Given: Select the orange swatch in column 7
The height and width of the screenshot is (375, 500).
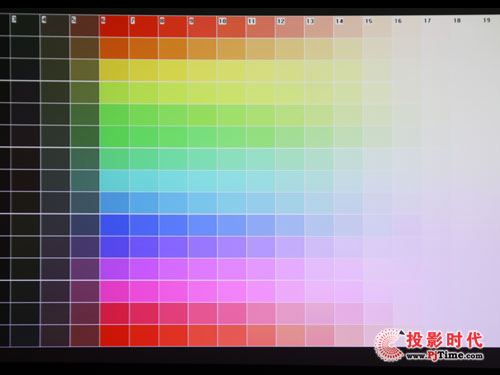Looking at the screenshot, I should pyautogui.click(x=143, y=48).
